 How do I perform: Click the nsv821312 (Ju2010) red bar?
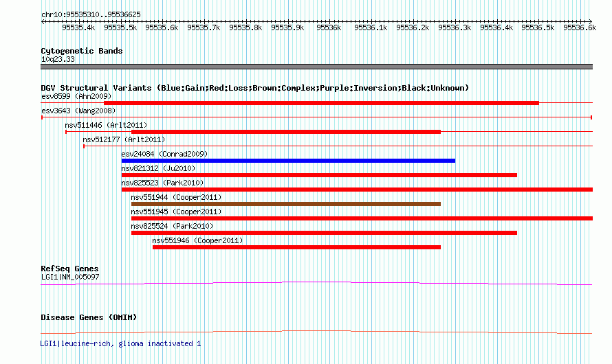tap(319, 175)
